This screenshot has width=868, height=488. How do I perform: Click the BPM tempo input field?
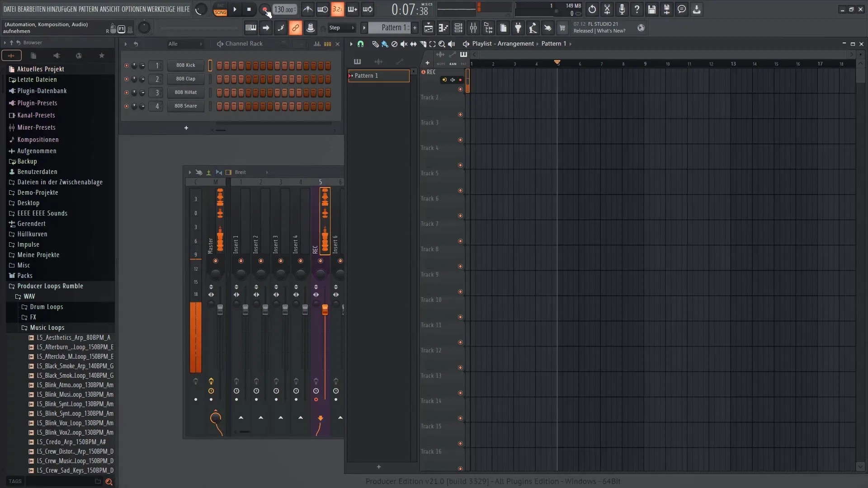point(284,9)
